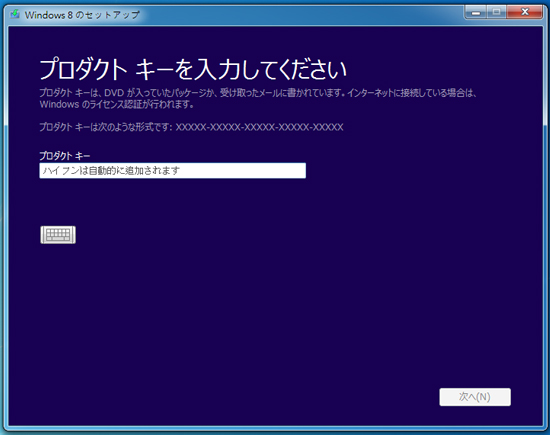The height and width of the screenshot is (435, 550).
Task: Click the disabled maximize button
Action: (496, 13)
